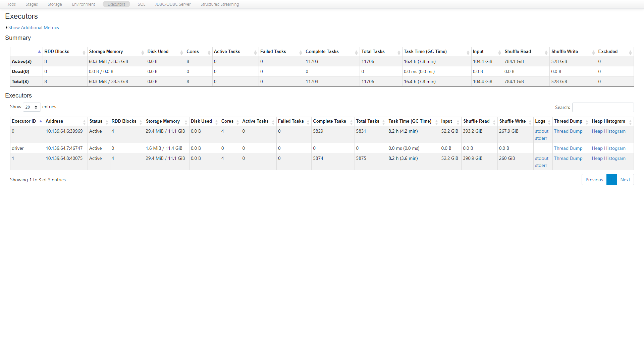Image resolution: width=644 pixels, height=362 pixels.
Task: Sort executors by Status column header
Action: pyautogui.click(x=96, y=121)
